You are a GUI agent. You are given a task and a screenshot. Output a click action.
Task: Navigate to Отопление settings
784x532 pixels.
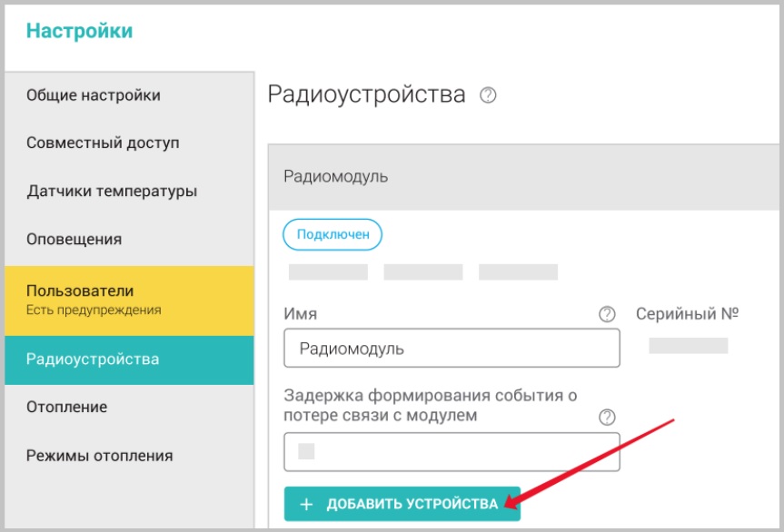coord(67,408)
